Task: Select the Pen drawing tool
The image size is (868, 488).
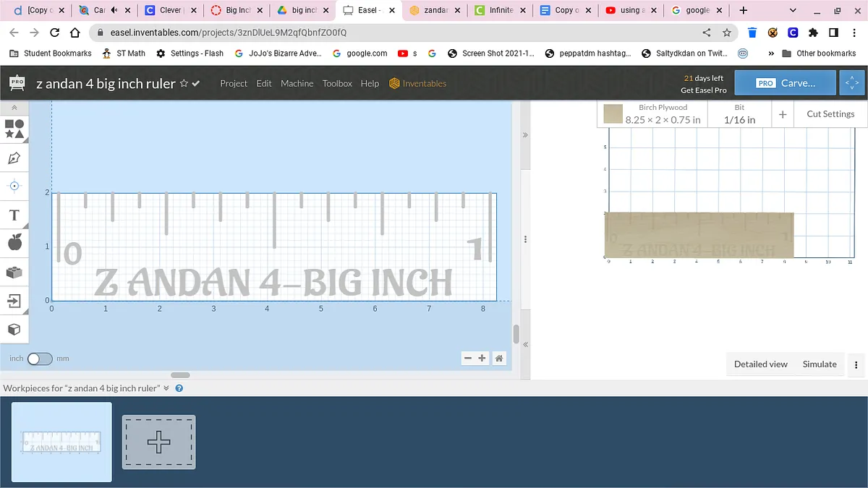Action: click(x=14, y=158)
